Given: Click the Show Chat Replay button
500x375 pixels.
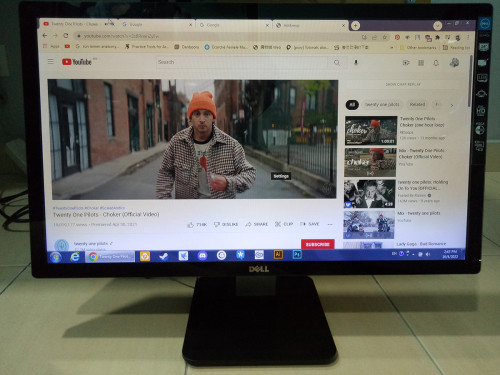Looking at the screenshot, I should tap(403, 84).
